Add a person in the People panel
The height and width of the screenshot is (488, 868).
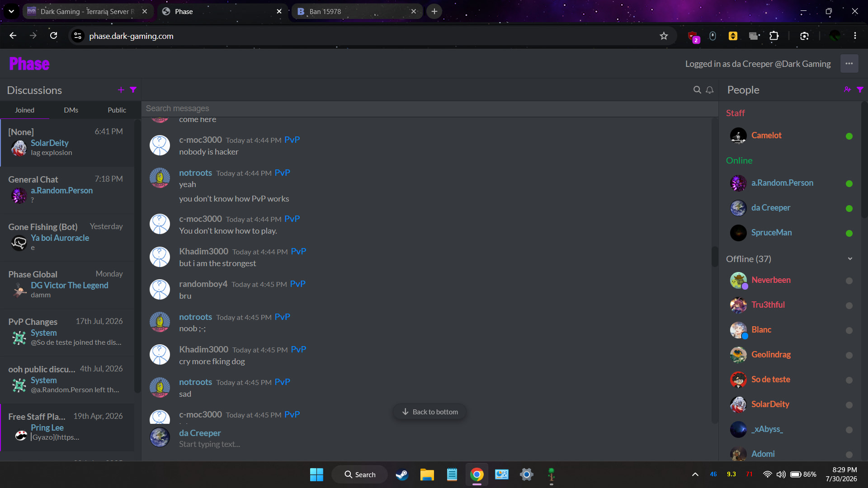pos(847,90)
